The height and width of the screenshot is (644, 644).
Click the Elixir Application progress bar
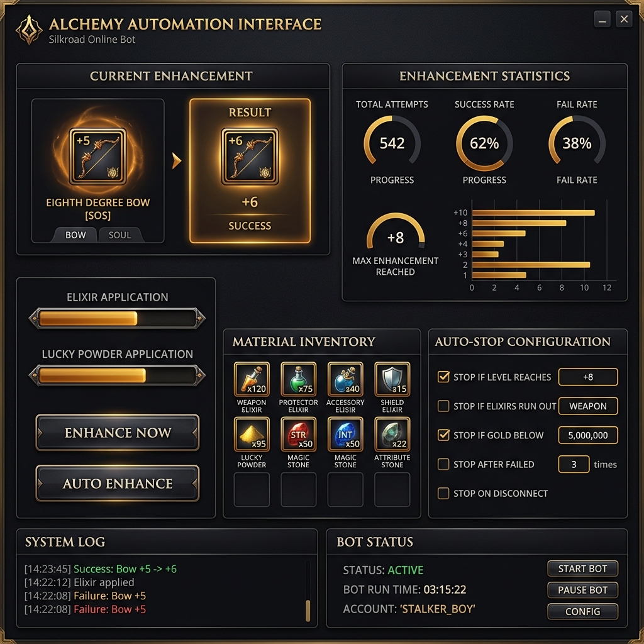(x=117, y=318)
